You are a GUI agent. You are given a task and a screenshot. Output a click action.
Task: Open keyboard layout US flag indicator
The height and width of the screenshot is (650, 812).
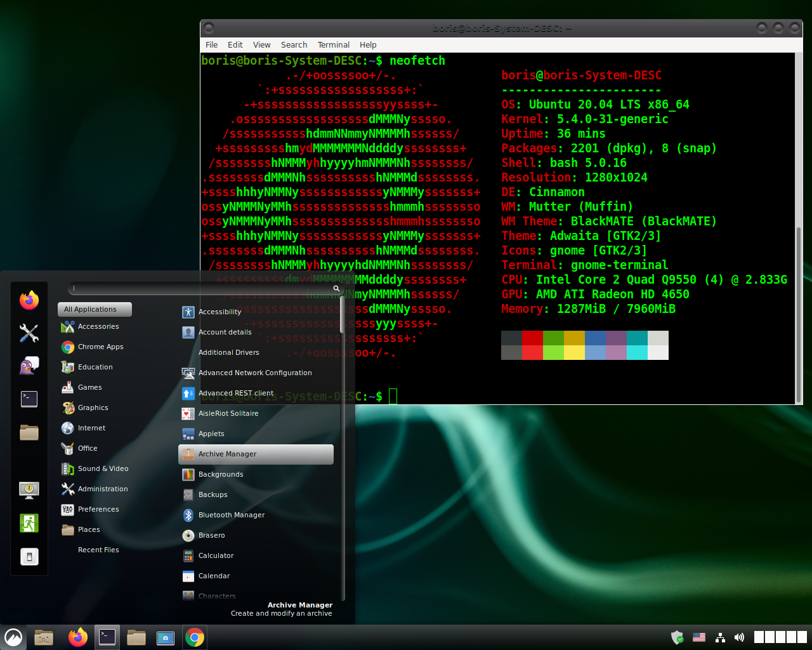(699, 637)
